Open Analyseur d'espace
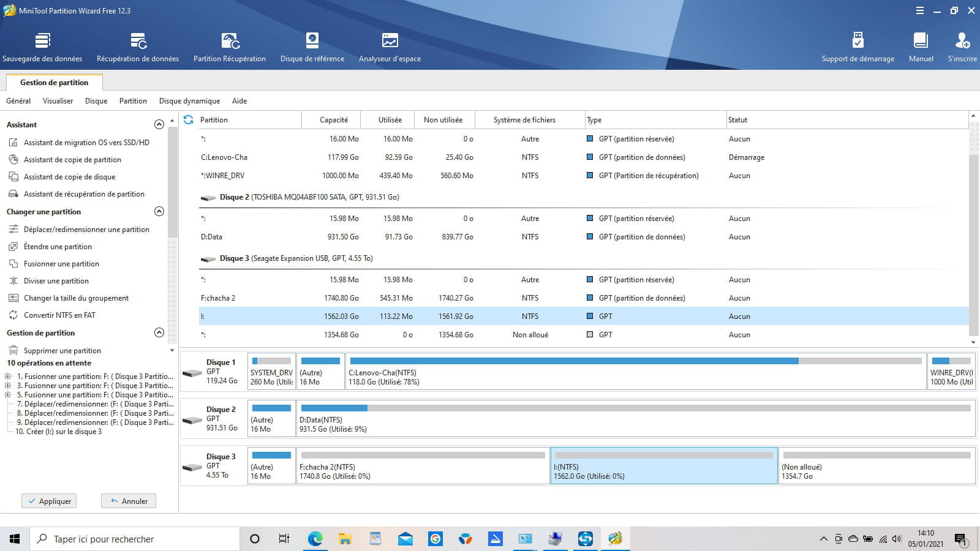 point(390,48)
